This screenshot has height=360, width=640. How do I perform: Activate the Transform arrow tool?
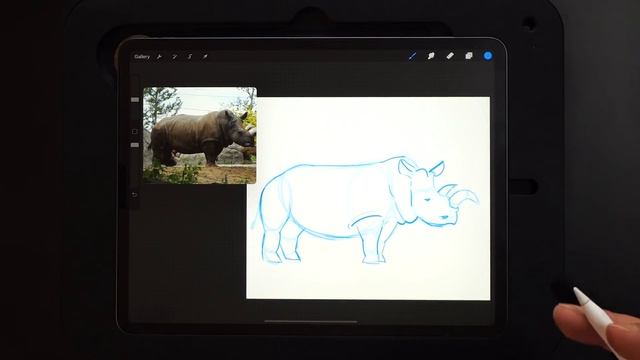coord(205,57)
